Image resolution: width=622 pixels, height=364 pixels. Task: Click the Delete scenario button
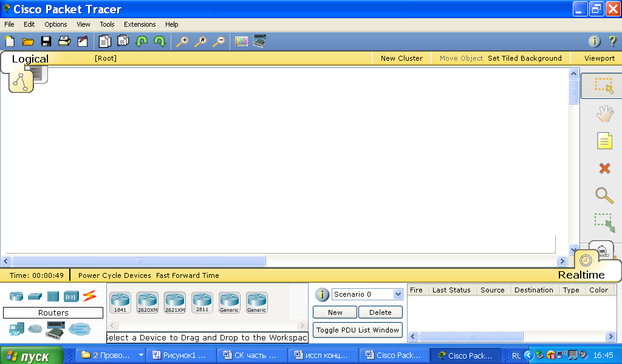point(380,312)
